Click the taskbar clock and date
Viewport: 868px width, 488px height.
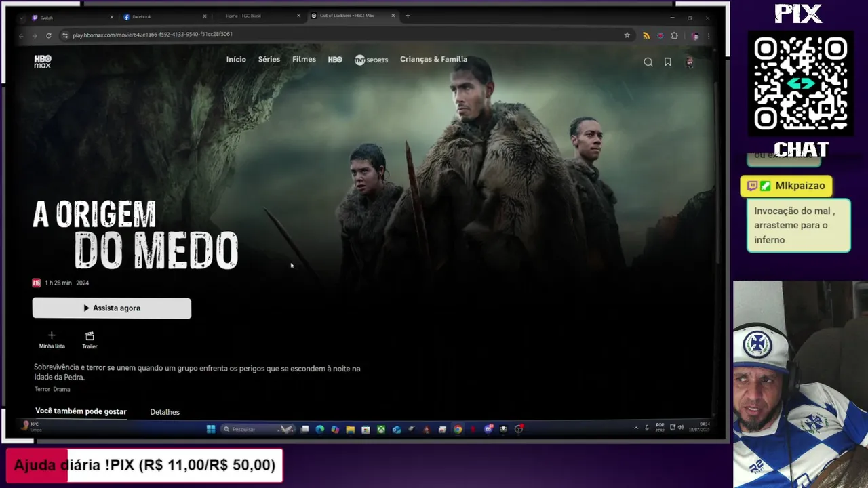click(x=700, y=427)
